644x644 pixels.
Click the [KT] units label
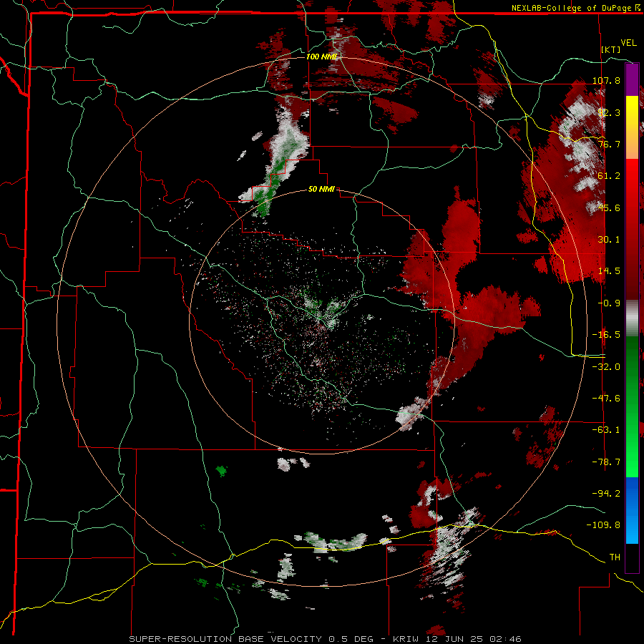[611, 49]
